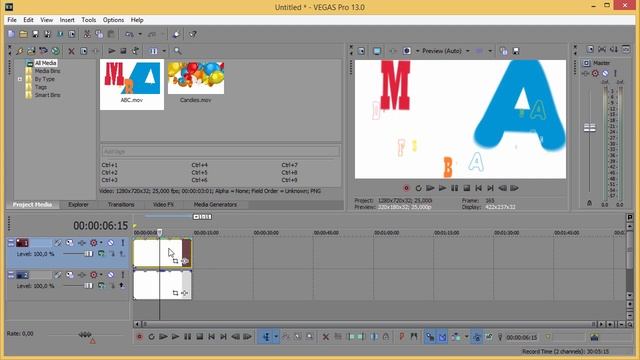Click the Search media magnifier icon
The image size is (640, 360).
178,51
